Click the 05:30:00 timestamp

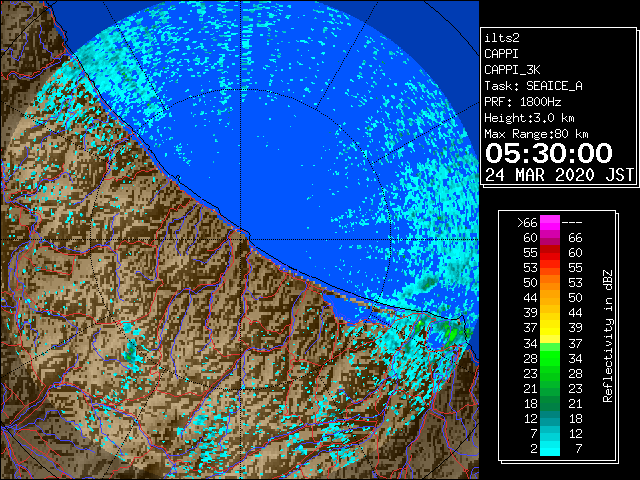coord(549,153)
